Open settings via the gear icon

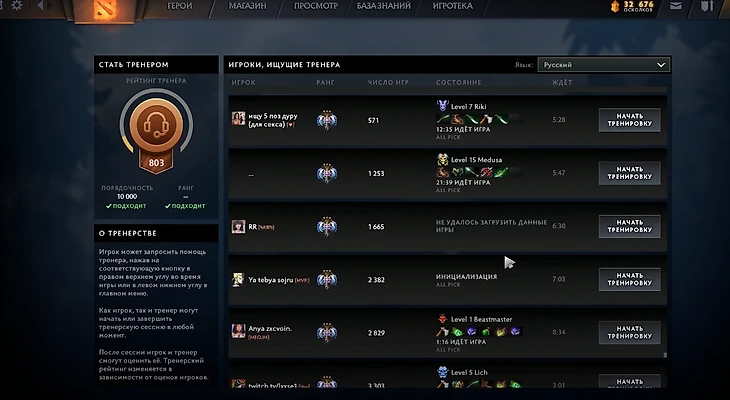click(17, 5)
